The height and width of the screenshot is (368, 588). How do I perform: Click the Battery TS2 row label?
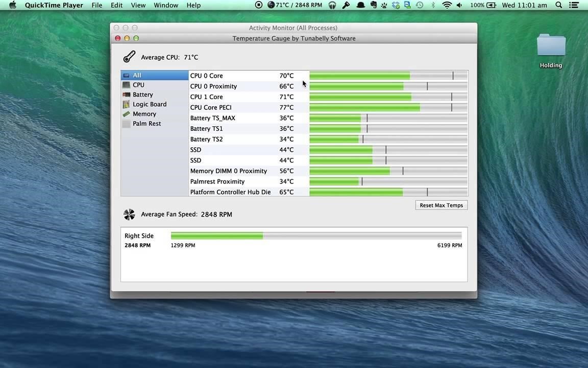pos(206,139)
